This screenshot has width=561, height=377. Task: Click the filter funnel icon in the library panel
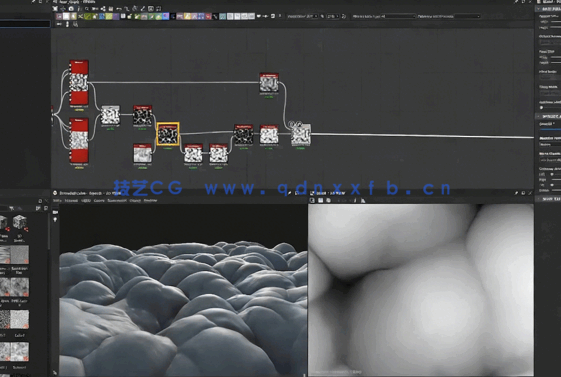point(11,208)
